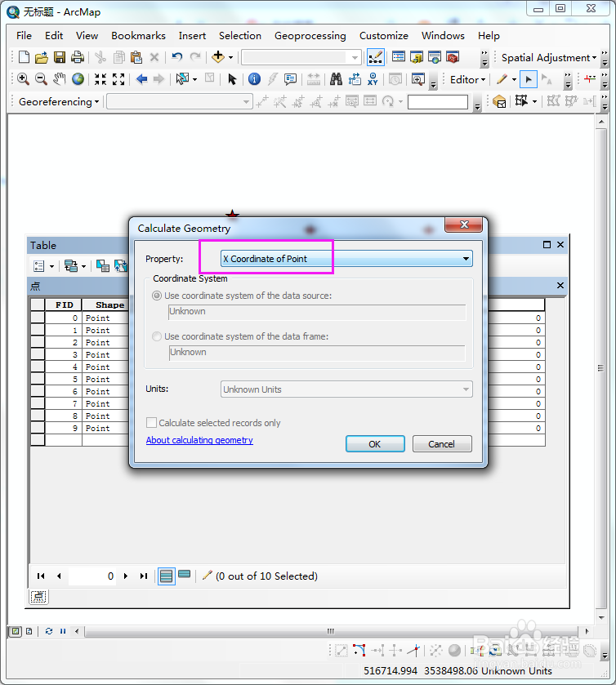
Task: Zoom to Full Extent globe
Action: point(78,79)
